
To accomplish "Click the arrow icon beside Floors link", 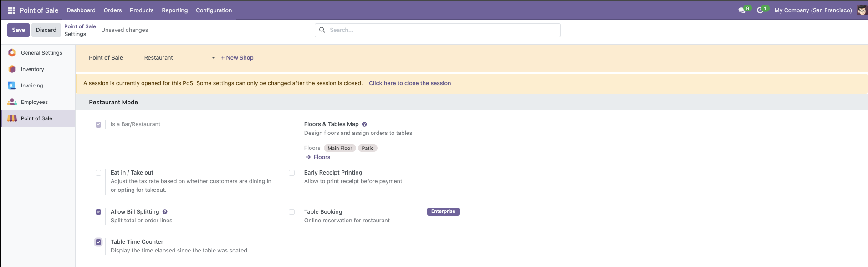I will coord(308,157).
